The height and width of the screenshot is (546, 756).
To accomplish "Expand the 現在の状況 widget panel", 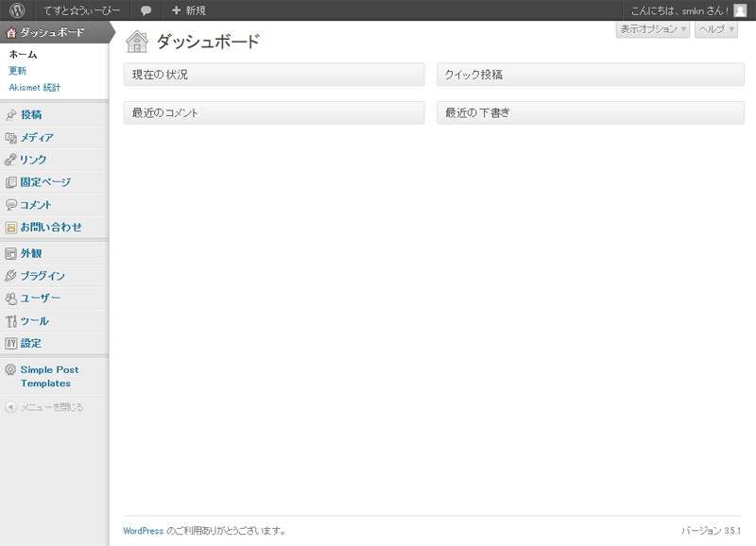I will click(274, 75).
